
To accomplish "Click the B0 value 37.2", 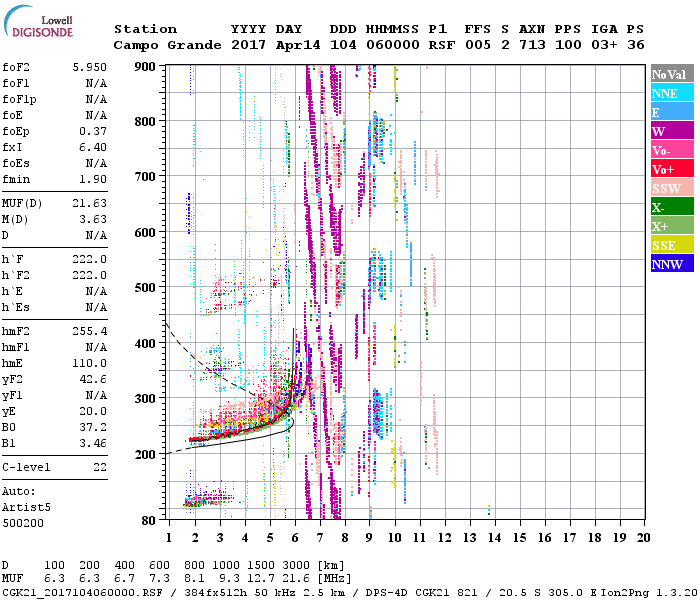I will 93,427.
